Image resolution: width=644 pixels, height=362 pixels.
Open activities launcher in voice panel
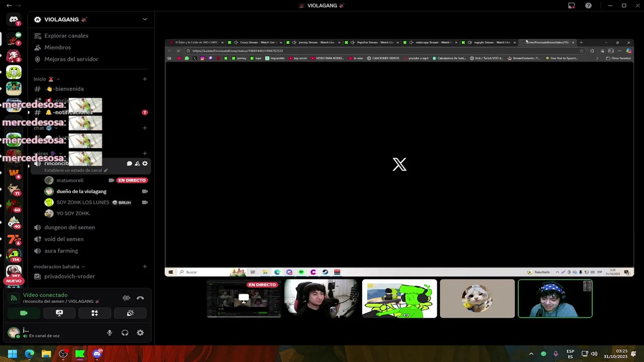[x=95, y=313]
